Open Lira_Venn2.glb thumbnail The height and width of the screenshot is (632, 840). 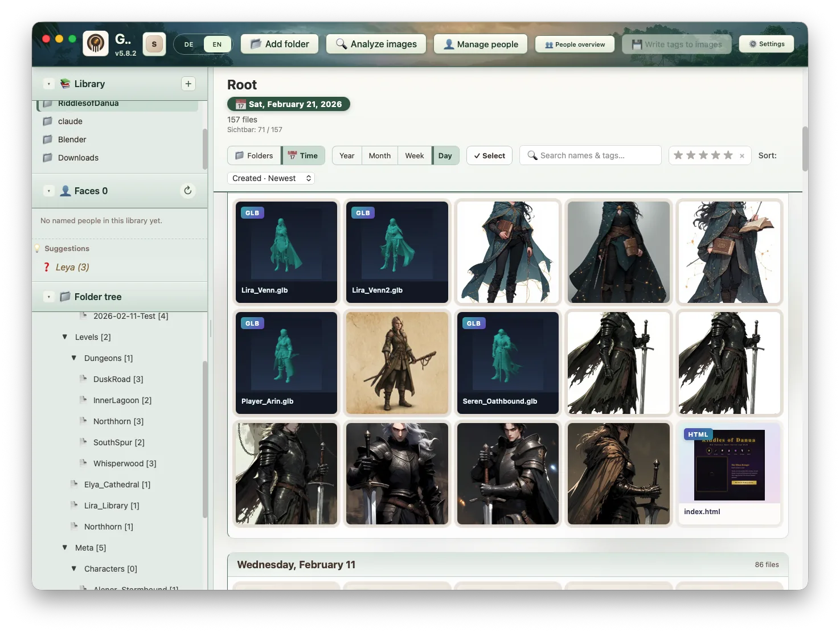[397, 252]
